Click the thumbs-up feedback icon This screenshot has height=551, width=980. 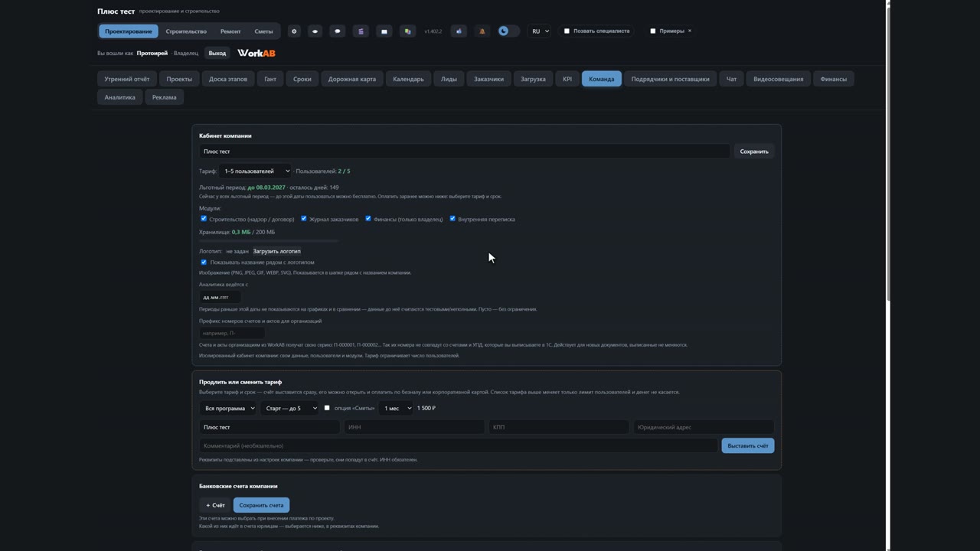coord(459,31)
